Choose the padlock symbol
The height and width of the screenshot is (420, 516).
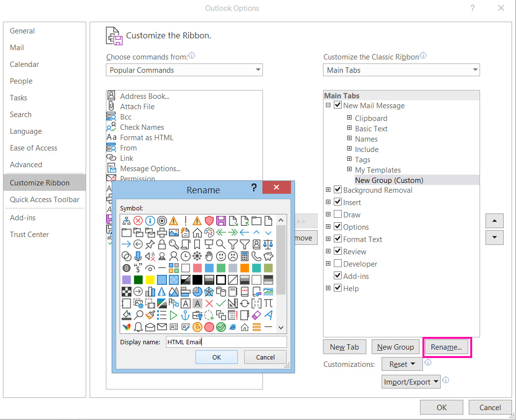click(x=162, y=244)
